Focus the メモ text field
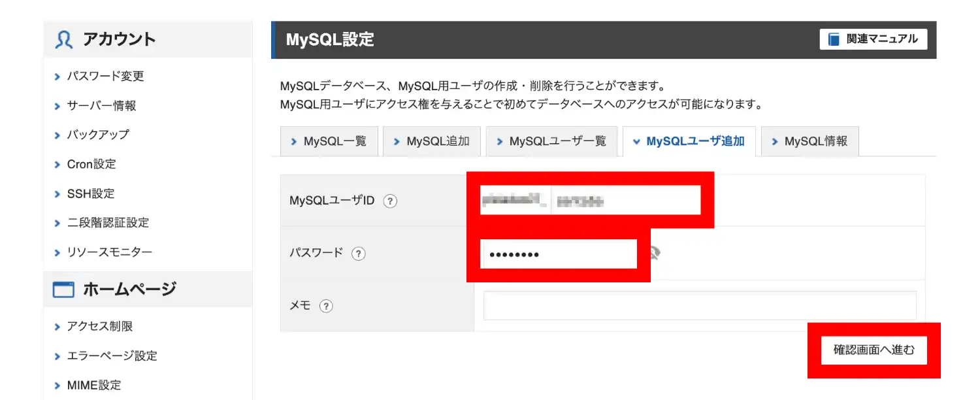The image size is (980, 400). click(x=700, y=305)
